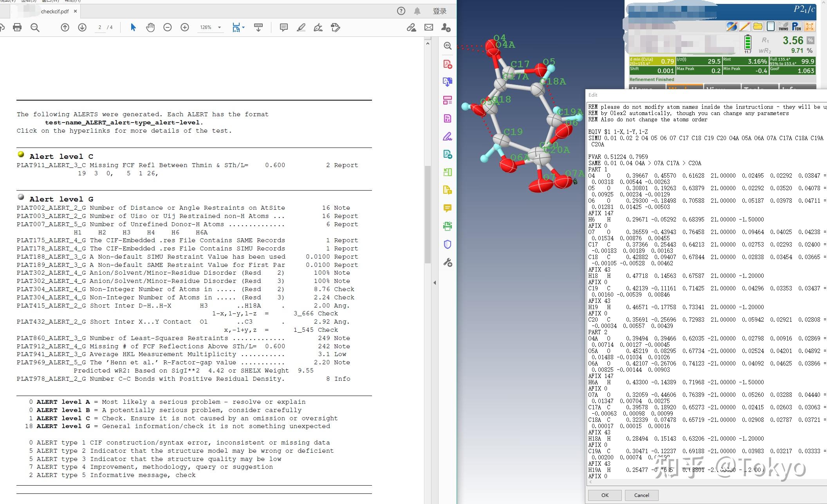Viewport: 827px width, 504px height.
Task: Open the 126% zoom level dropdown
Action: tap(219, 27)
